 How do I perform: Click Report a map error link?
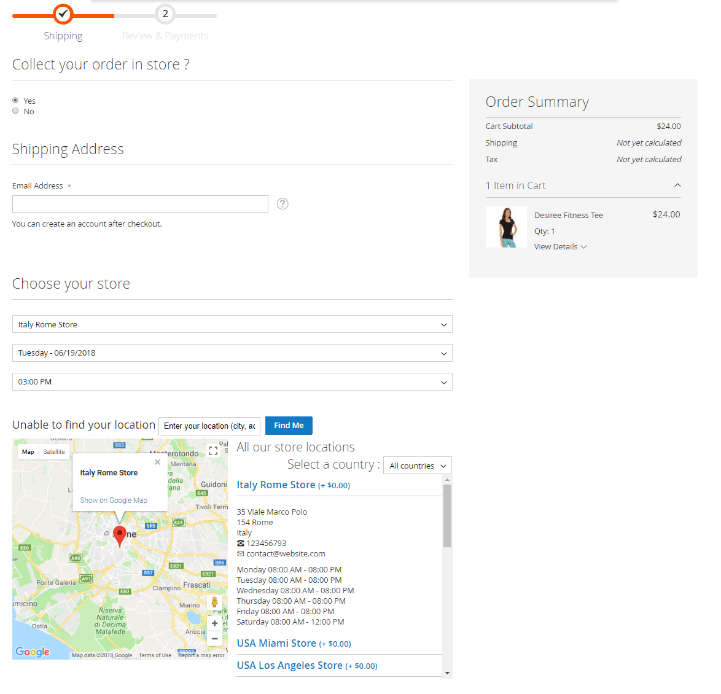coord(201,655)
